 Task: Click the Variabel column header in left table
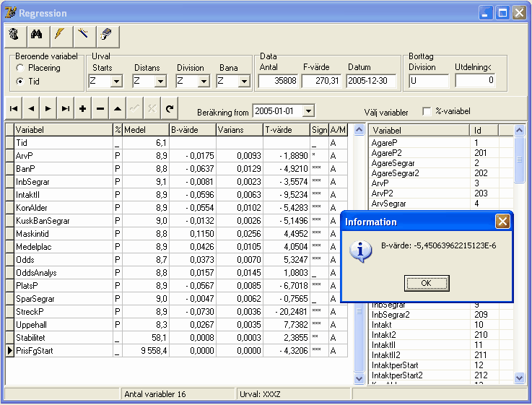[x=64, y=130]
